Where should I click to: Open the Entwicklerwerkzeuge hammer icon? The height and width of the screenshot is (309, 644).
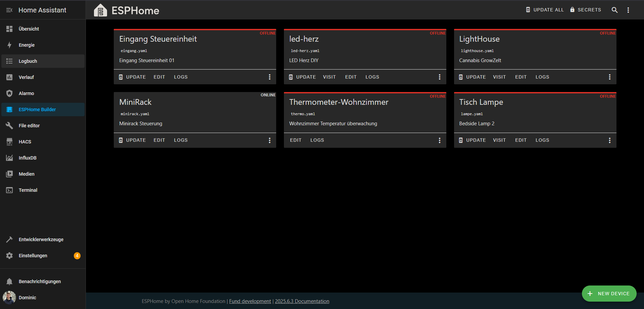tap(9, 239)
